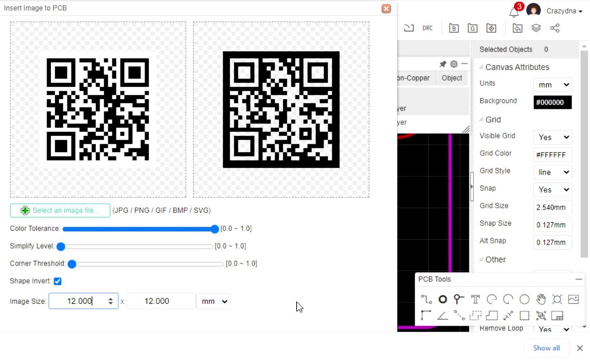This screenshot has width=590, height=364.
Task: Click the Gerber generate folder icon
Action: (x=473, y=28)
